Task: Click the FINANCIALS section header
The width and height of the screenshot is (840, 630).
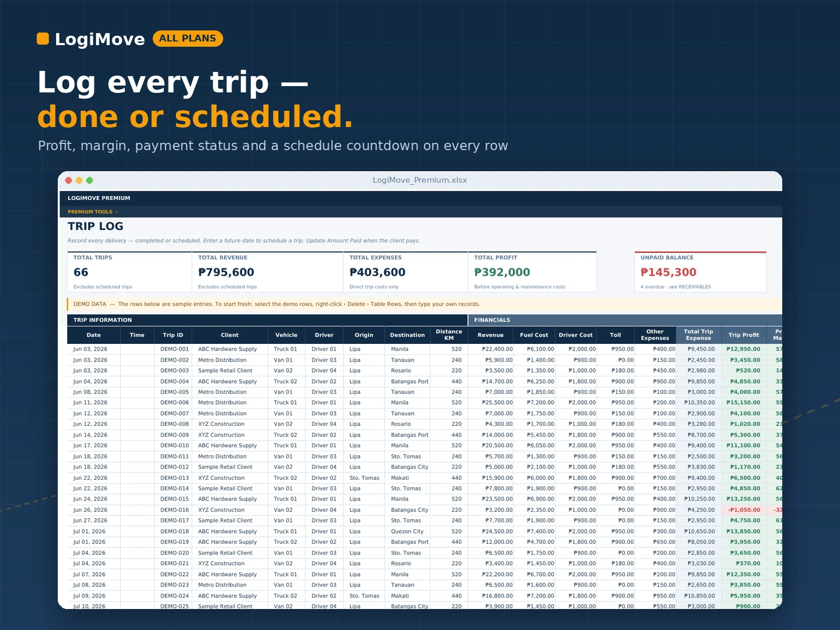Action: pos(625,320)
